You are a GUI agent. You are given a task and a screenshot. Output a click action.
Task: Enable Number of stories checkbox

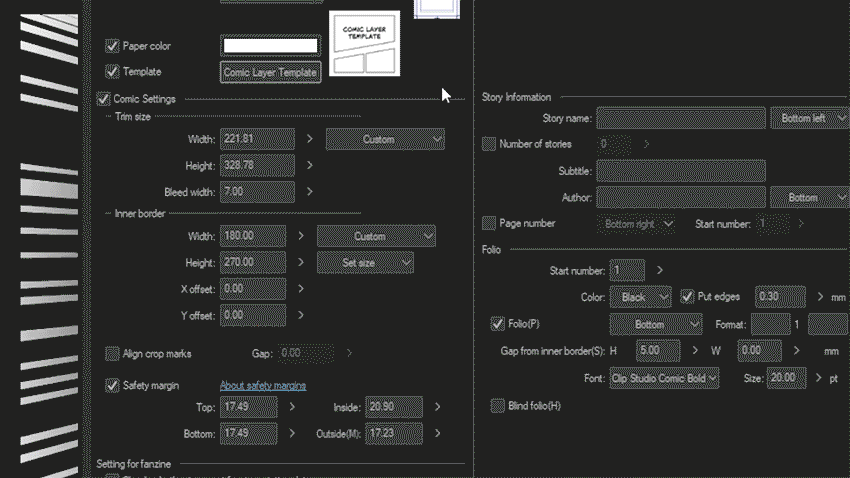(x=489, y=144)
